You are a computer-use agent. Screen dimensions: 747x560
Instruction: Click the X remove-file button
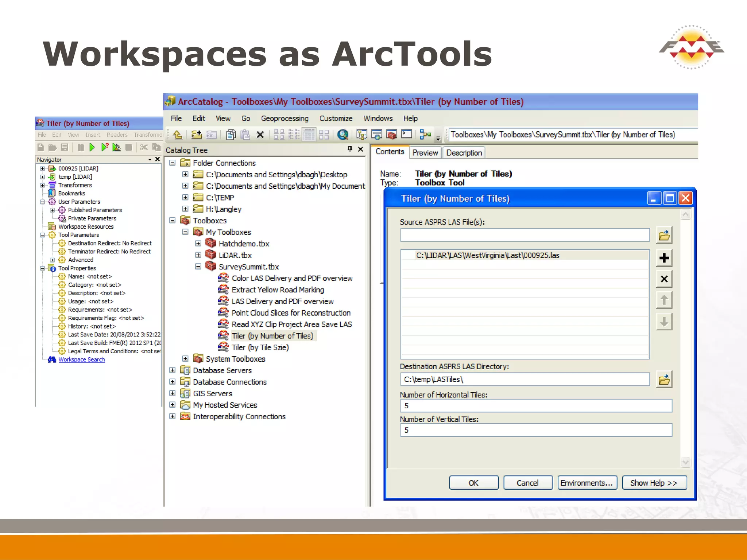[x=664, y=279]
